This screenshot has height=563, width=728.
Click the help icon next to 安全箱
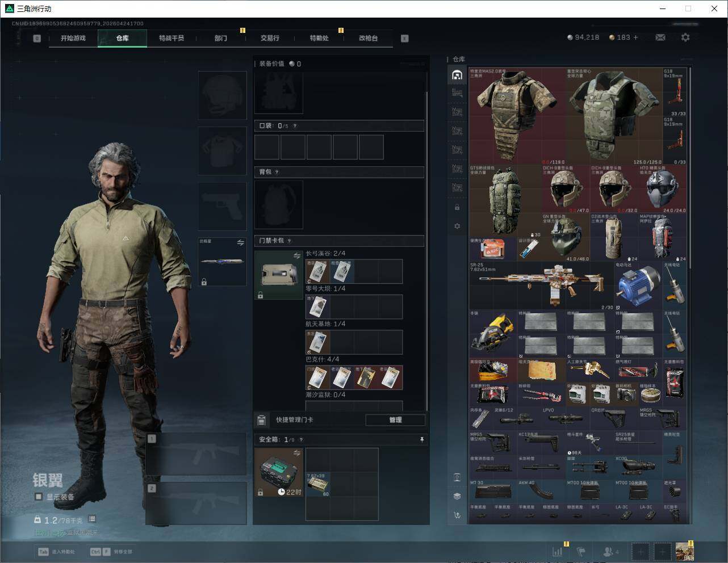(x=301, y=440)
